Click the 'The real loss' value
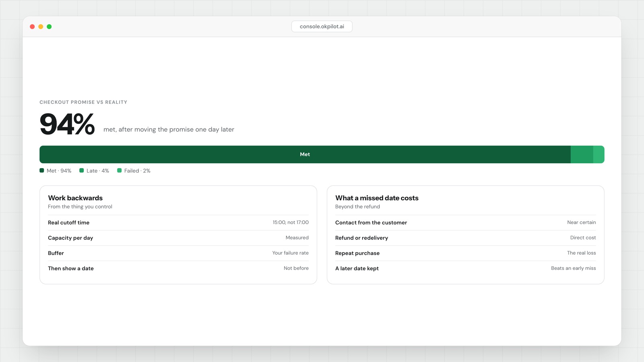The height and width of the screenshot is (362, 644). point(582,253)
